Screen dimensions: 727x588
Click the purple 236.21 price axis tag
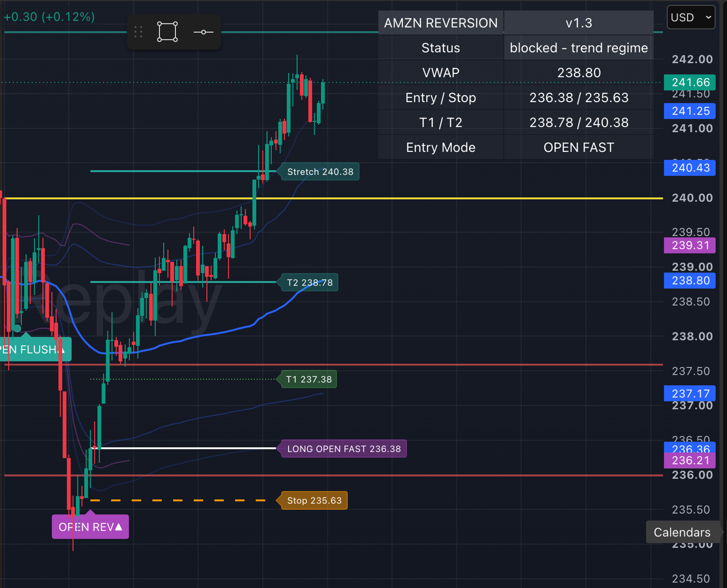pyautogui.click(x=689, y=461)
